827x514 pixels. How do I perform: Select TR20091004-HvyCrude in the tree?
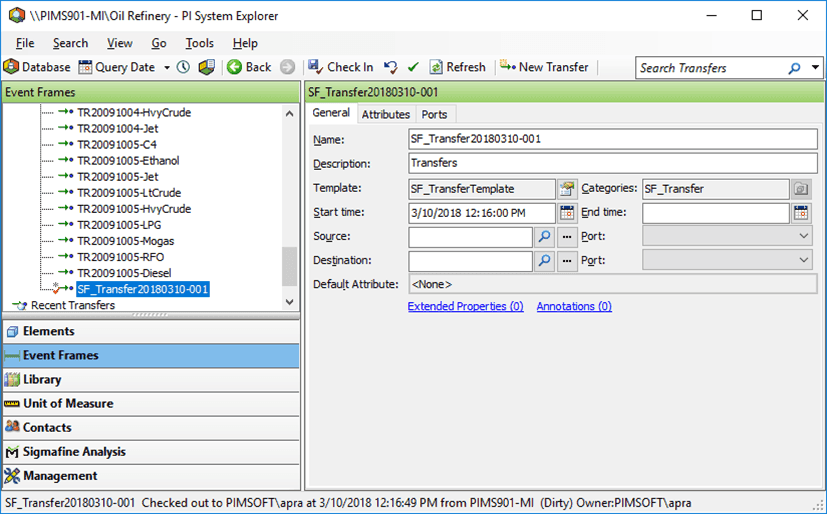(x=134, y=113)
